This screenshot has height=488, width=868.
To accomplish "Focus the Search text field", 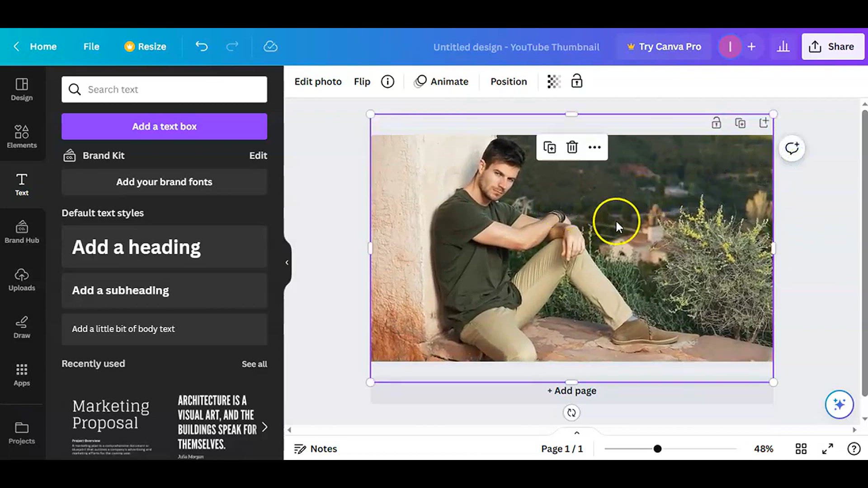I will coord(164,89).
